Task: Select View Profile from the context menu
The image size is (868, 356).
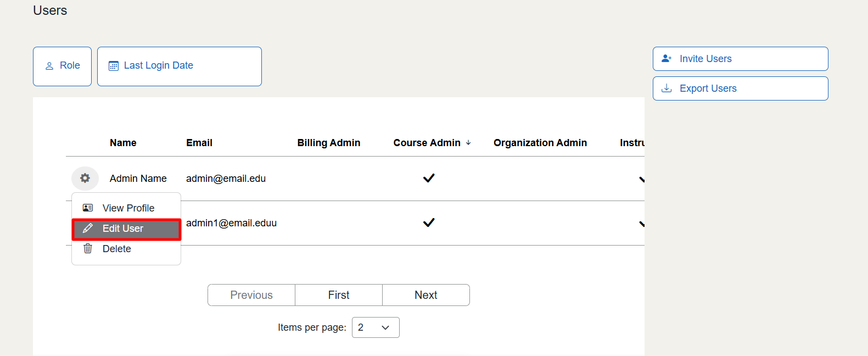Action: pyautogui.click(x=126, y=208)
